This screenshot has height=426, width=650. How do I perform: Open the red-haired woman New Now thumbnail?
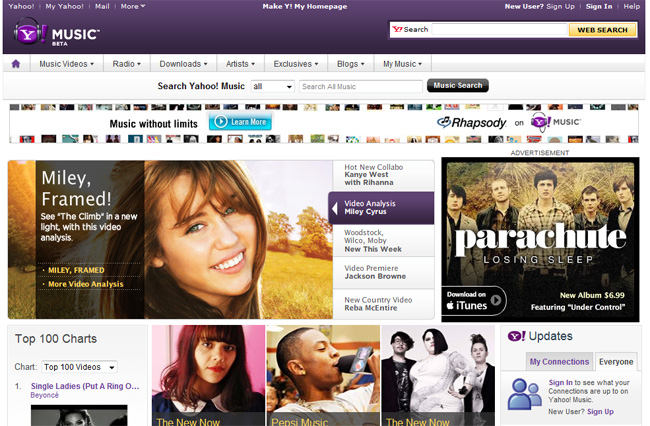209,375
